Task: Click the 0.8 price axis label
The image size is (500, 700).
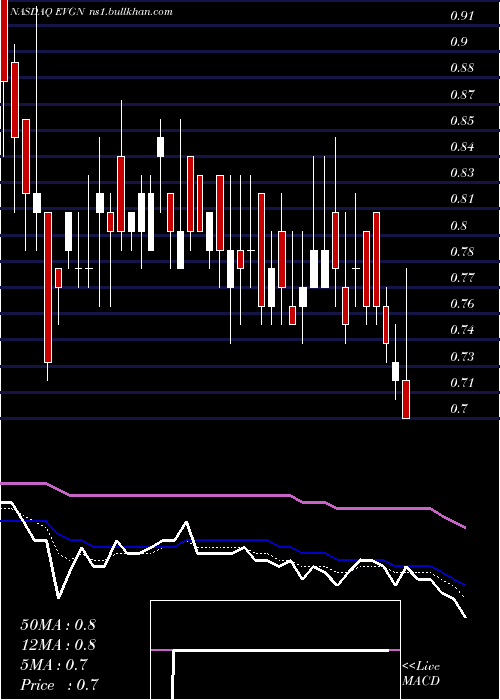Action: pos(458,225)
